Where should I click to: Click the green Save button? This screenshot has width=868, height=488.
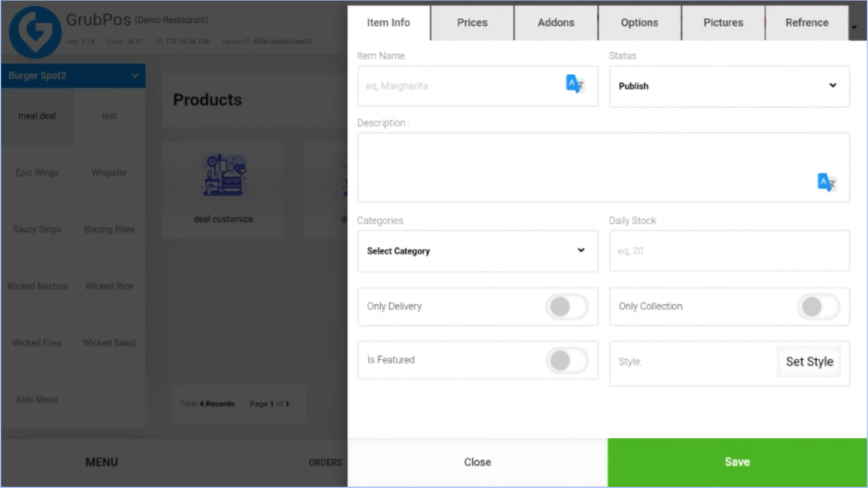pyautogui.click(x=737, y=462)
